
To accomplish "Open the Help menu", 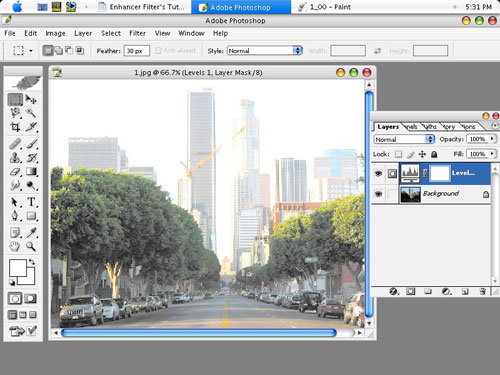I will click(220, 33).
